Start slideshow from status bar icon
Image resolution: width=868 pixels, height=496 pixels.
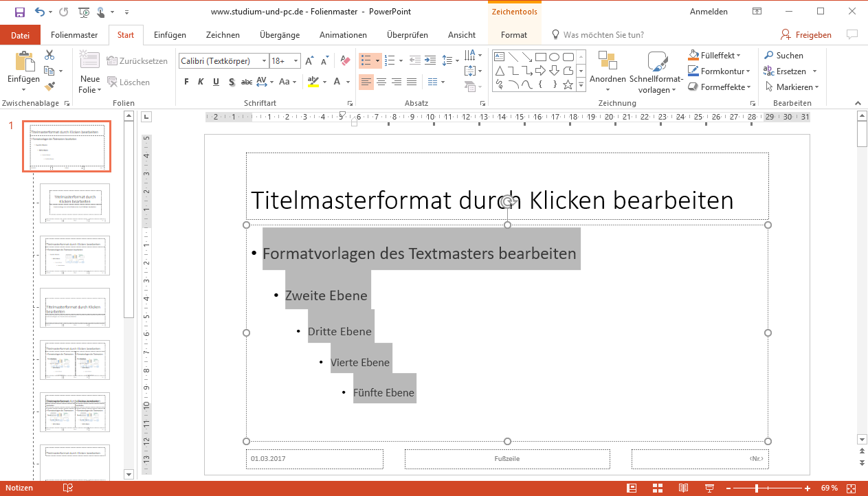point(709,488)
